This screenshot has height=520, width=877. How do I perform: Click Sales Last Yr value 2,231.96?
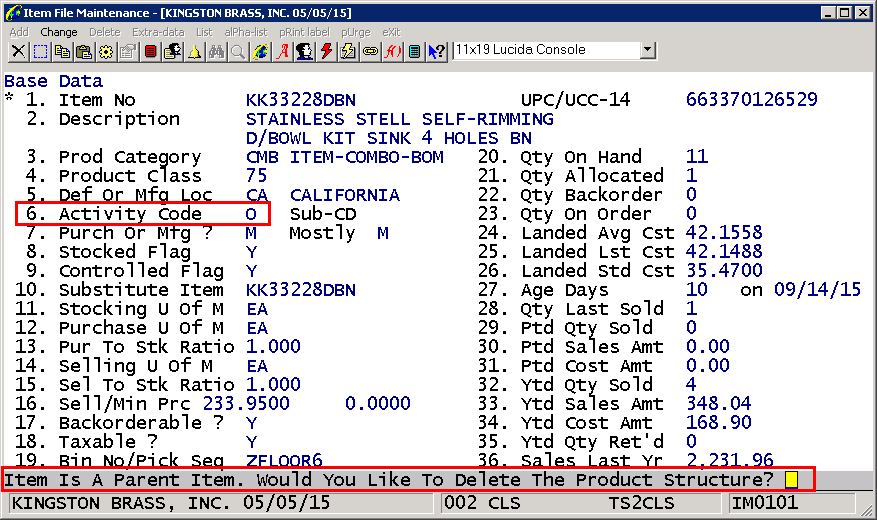tap(730, 460)
